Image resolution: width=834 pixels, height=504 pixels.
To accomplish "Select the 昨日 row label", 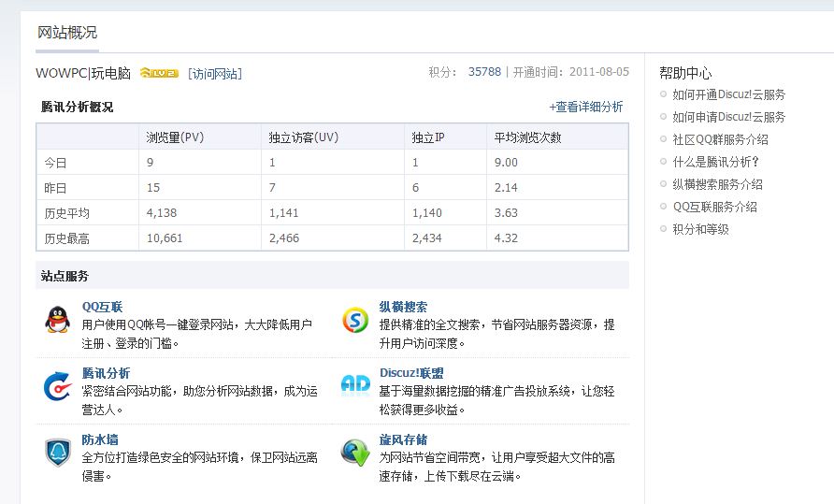I will coord(55,188).
